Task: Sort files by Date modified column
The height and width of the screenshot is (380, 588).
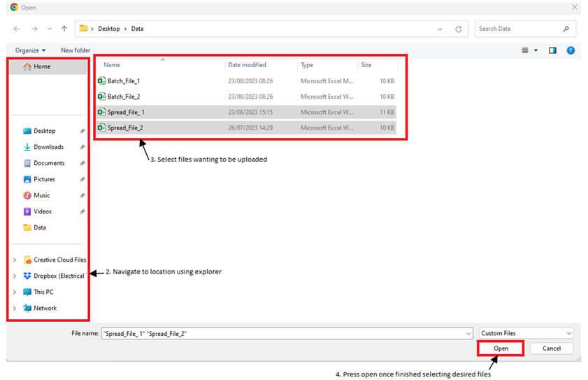Action: [x=247, y=65]
